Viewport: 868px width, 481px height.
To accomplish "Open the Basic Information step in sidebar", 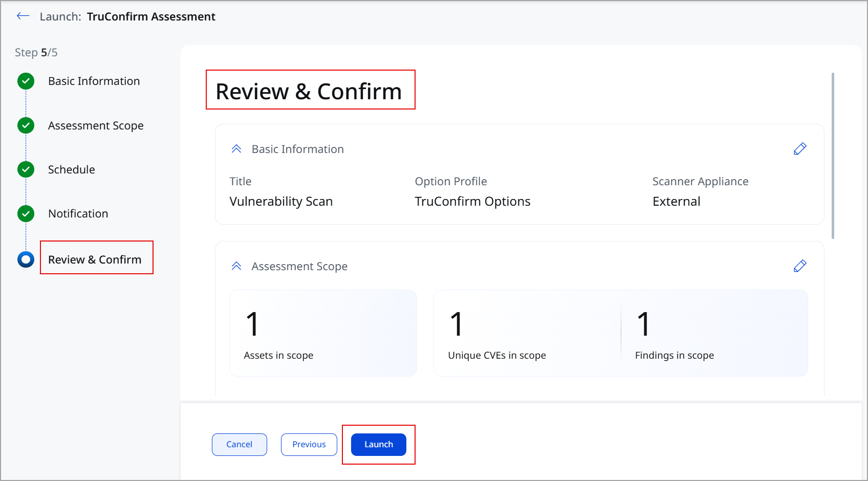I will tap(94, 81).
